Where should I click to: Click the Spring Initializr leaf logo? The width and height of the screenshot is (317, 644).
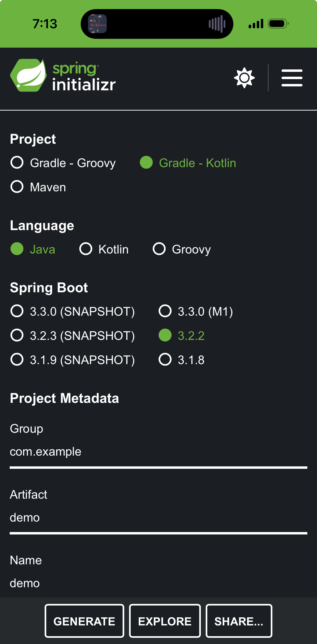pyautogui.click(x=29, y=76)
